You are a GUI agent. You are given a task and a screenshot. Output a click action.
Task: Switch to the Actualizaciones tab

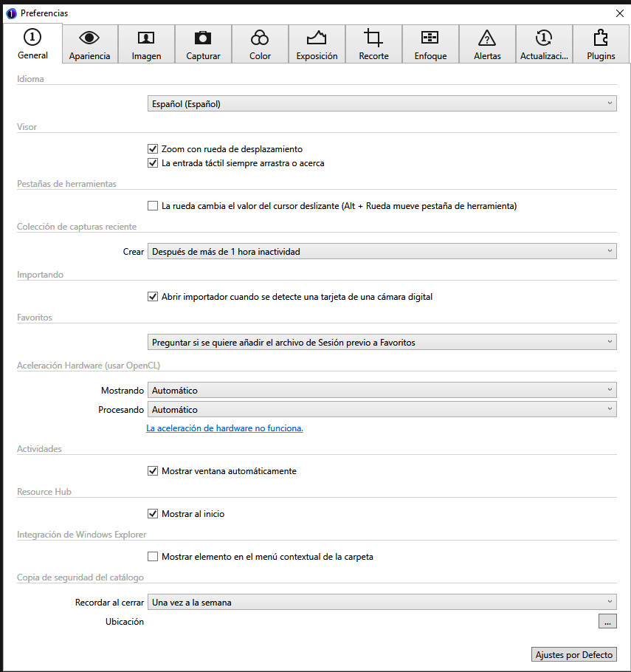coord(544,44)
